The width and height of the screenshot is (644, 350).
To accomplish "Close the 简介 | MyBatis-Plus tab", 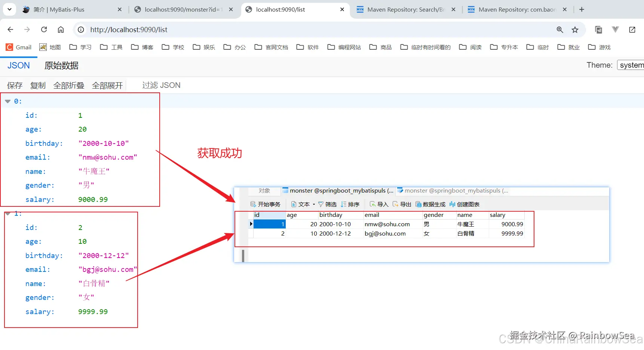I will pyautogui.click(x=120, y=9).
